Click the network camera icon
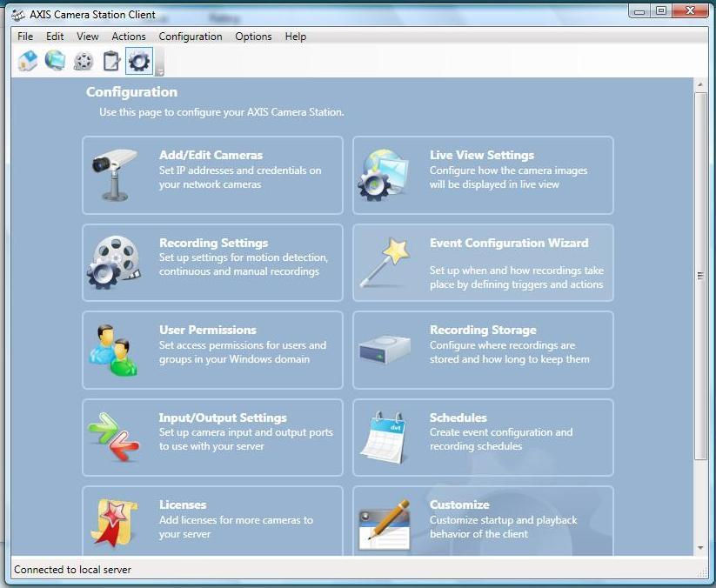 pyautogui.click(x=113, y=174)
